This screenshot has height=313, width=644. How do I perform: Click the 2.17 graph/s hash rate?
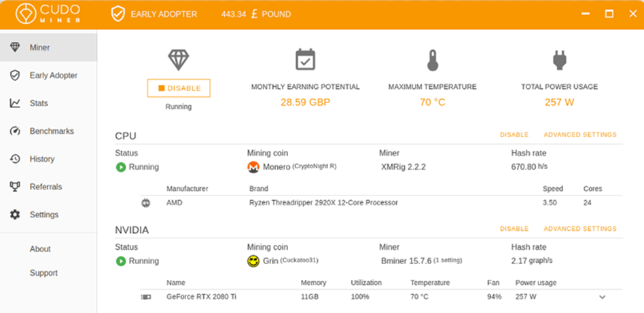(x=532, y=261)
